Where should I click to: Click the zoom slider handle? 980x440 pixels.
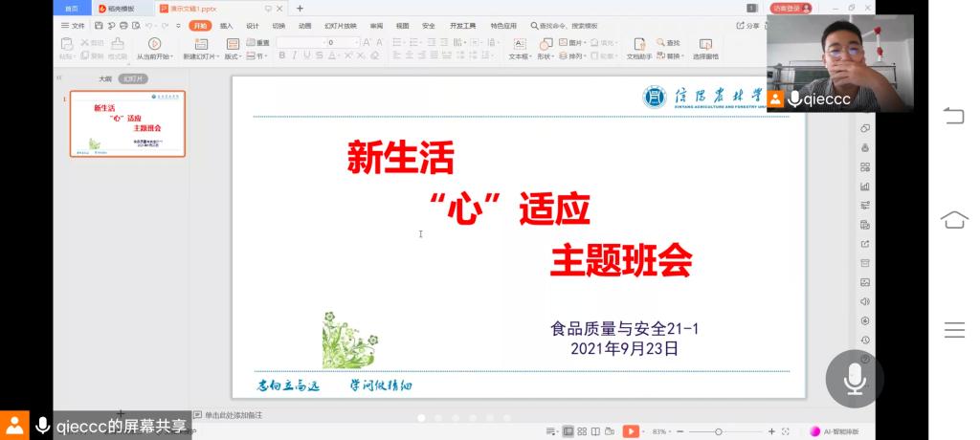(x=720, y=431)
